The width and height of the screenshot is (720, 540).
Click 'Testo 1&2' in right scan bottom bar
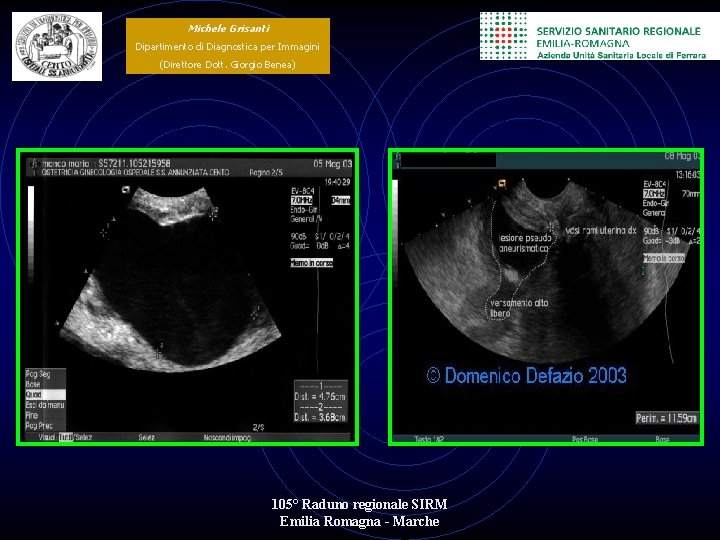(x=429, y=439)
